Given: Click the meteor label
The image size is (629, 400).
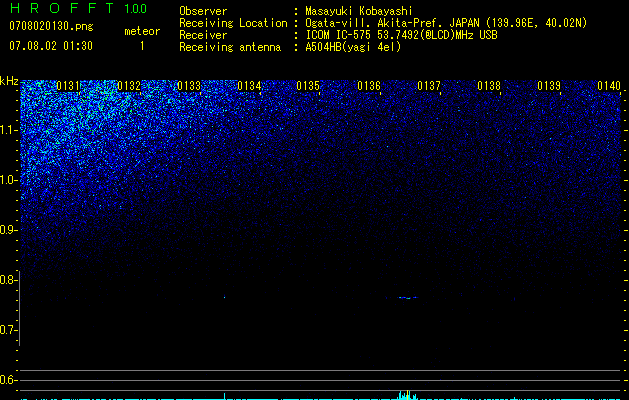Looking at the screenshot, I should tap(142, 31).
